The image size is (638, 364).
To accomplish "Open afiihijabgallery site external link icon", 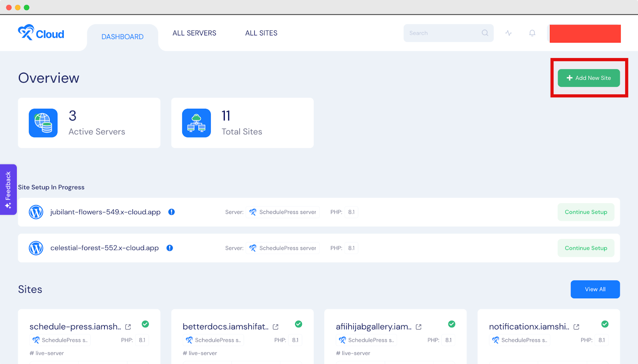I will point(419,327).
